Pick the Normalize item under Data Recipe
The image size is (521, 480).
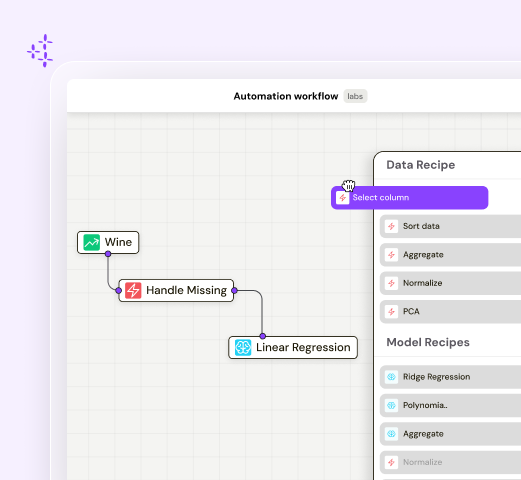450,283
